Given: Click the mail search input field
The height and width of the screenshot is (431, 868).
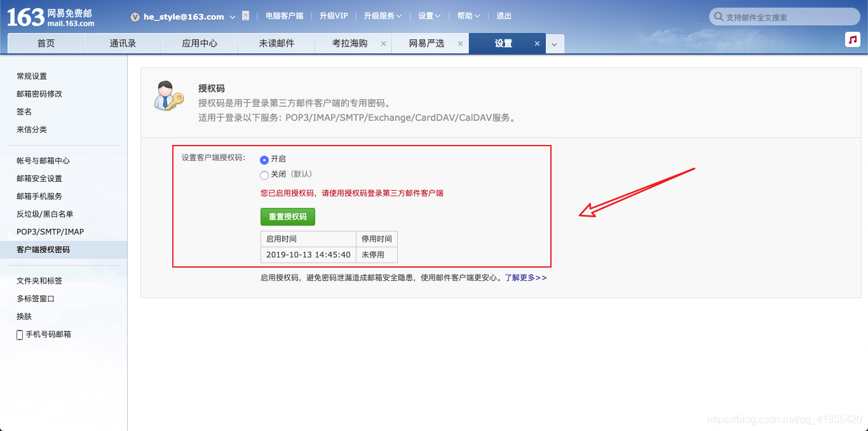Looking at the screenshot, I should (x=782, y=17).
